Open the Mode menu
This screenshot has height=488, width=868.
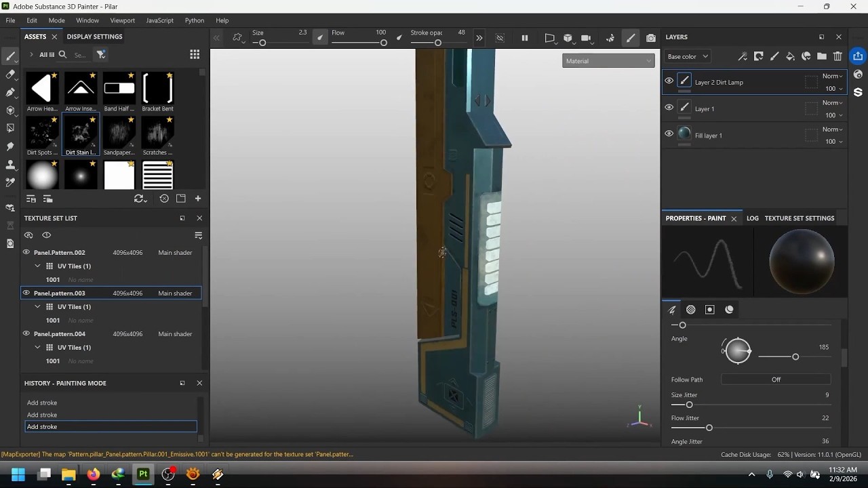pyautogui.click(x=56, y=20)
